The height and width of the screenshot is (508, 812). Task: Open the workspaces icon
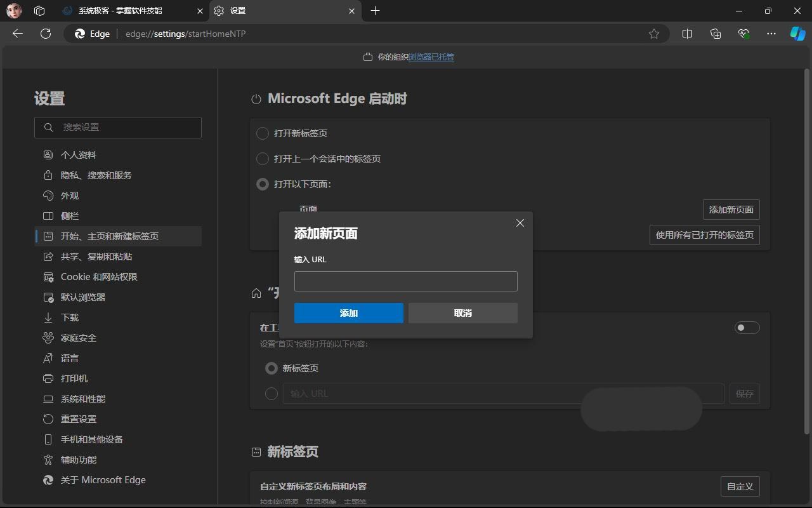click(x=39, y=11)
